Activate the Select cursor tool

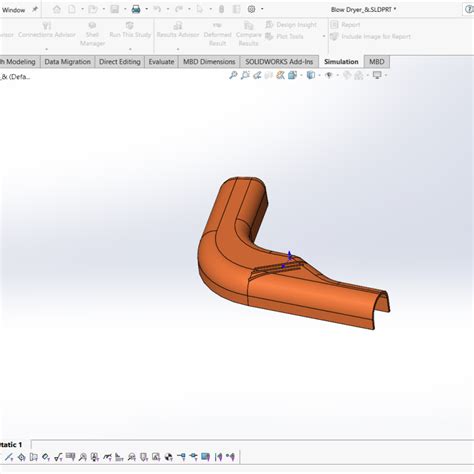point(200,9)
